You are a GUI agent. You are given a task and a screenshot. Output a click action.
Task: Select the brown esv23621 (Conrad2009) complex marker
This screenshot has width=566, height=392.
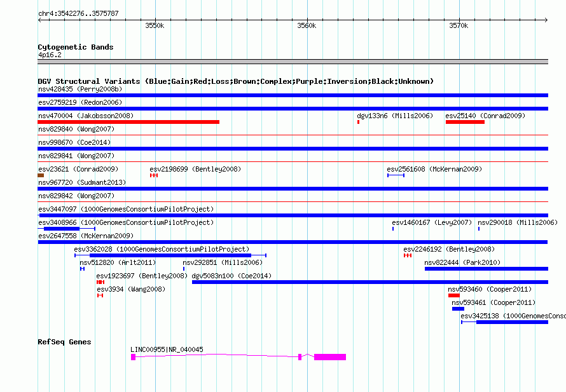point(41,175)
